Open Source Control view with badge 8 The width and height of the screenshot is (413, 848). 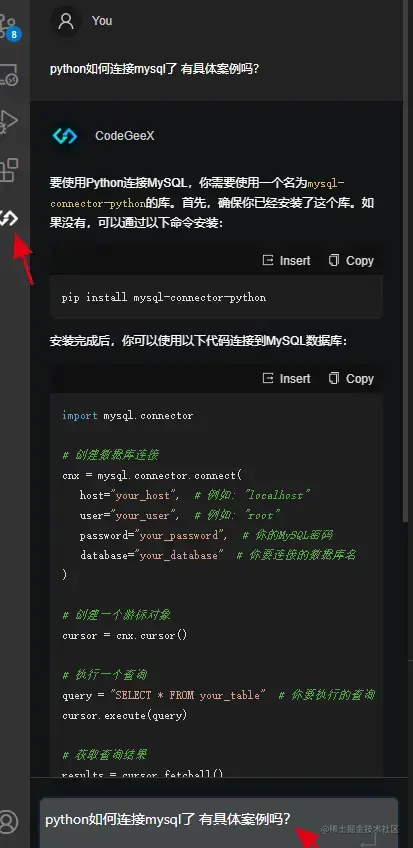click(10, 27)
